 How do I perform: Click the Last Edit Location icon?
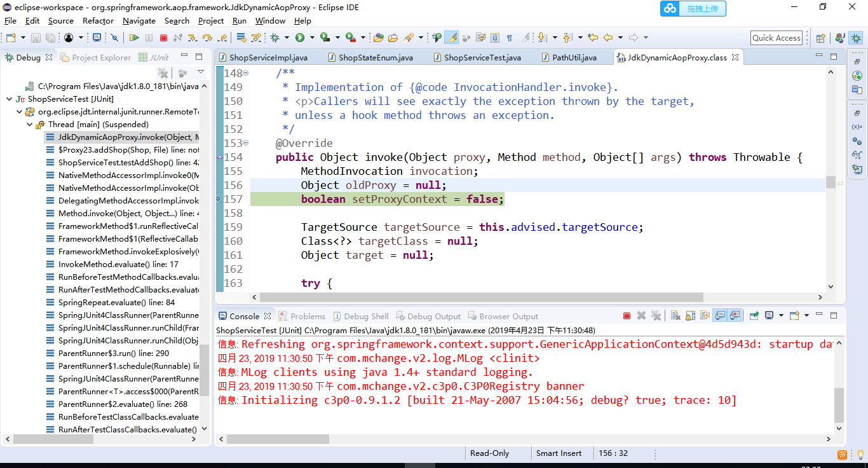[593, 38]
